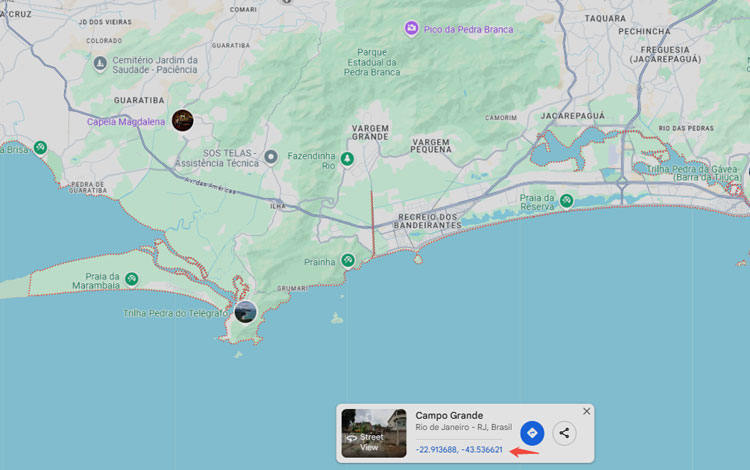Click the ILHA label on the highway
Screen dimensions: 750x470
coord(278,206)
